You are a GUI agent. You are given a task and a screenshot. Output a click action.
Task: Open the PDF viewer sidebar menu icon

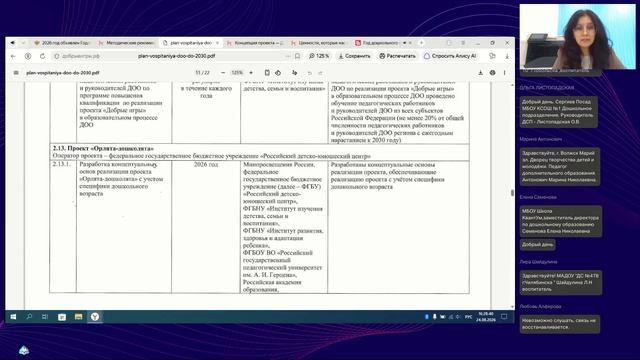click(x=16, y=73)
